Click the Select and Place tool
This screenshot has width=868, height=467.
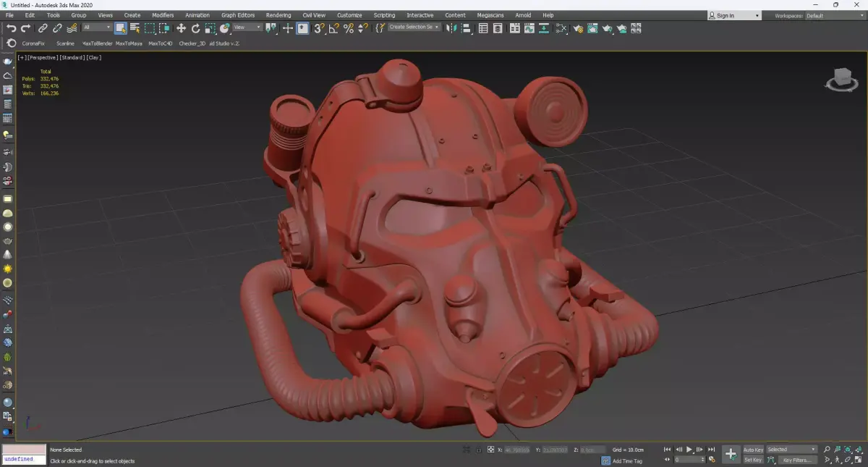[x=225, y=28]
